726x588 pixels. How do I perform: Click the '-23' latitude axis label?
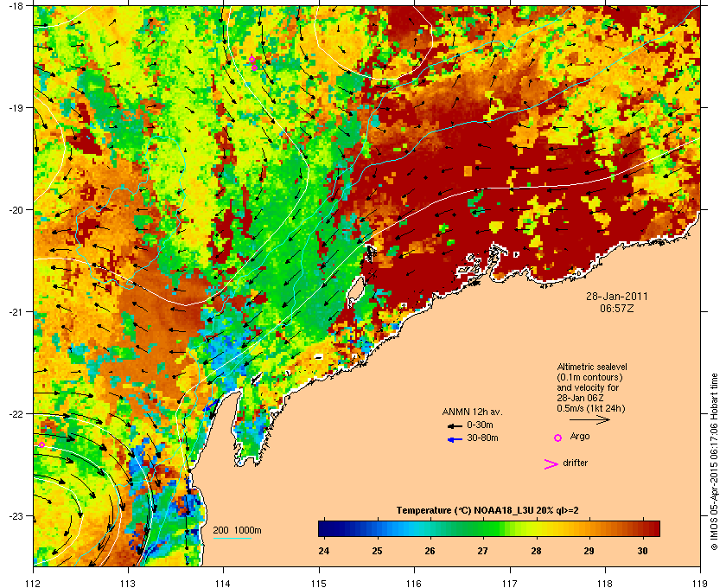[x=16, y=515]
